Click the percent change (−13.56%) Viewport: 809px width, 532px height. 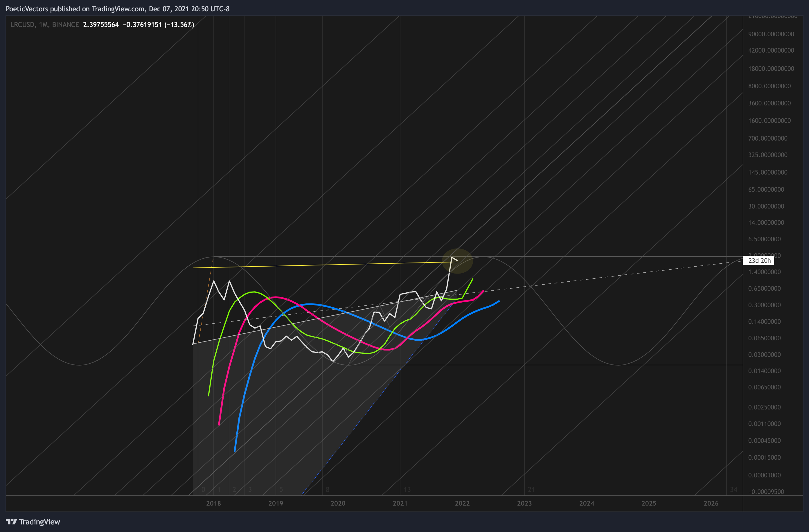(179, 24)
